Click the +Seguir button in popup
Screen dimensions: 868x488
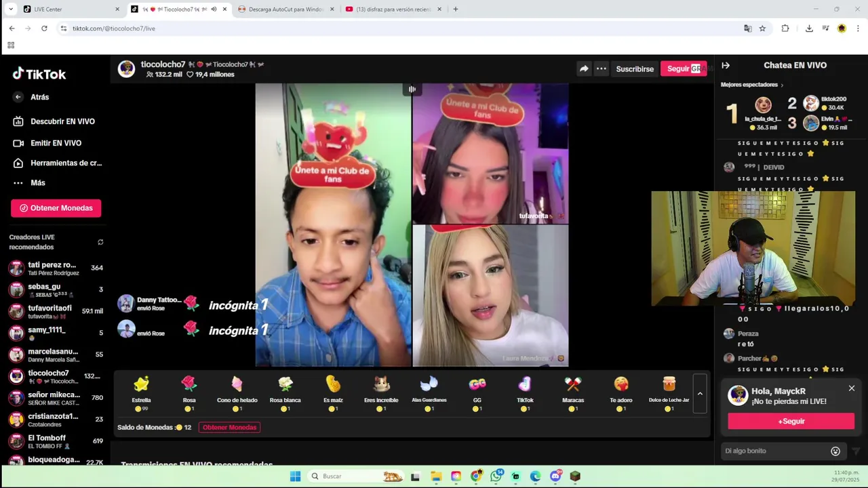pos(791,421)
